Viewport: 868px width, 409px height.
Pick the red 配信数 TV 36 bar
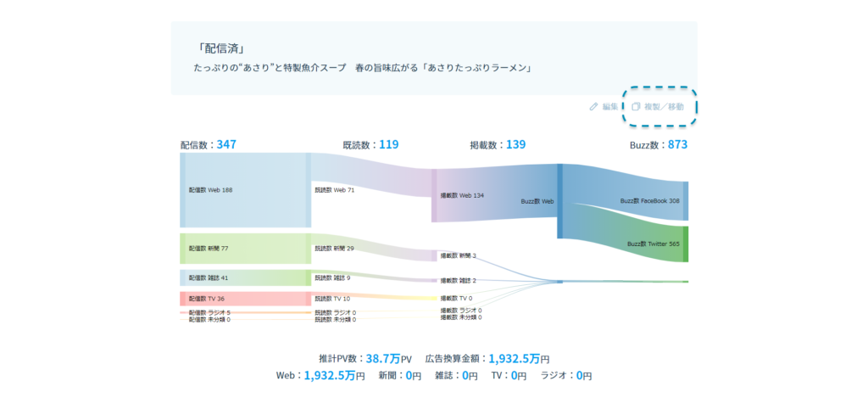[x=244, y=299]
